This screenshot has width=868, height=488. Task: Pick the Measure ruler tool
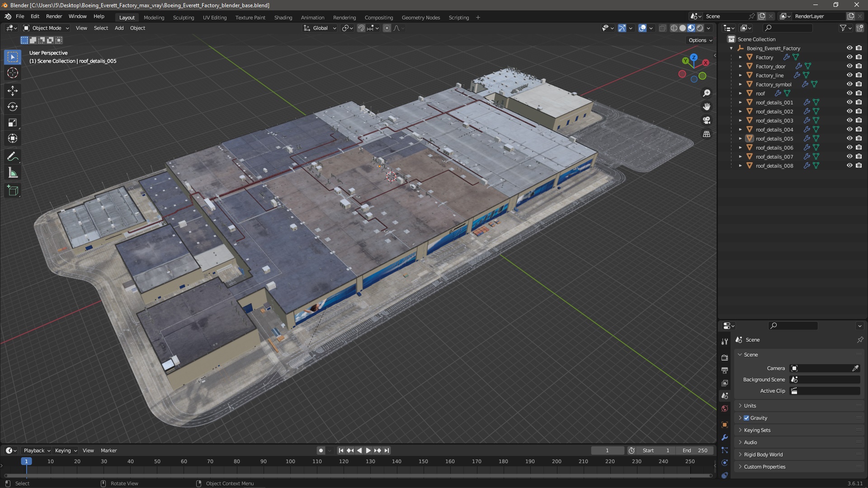click(x=13, y=173)
